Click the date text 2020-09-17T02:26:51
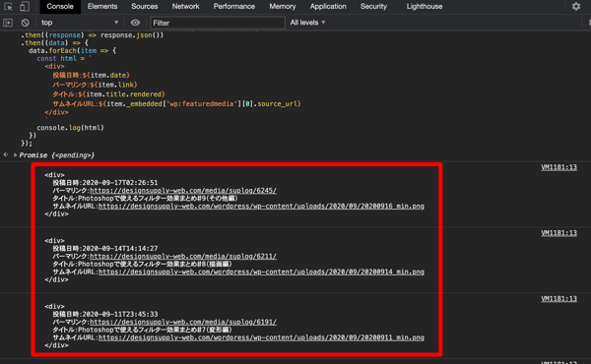This screenshot has width=591, height=364. (120, 183)
